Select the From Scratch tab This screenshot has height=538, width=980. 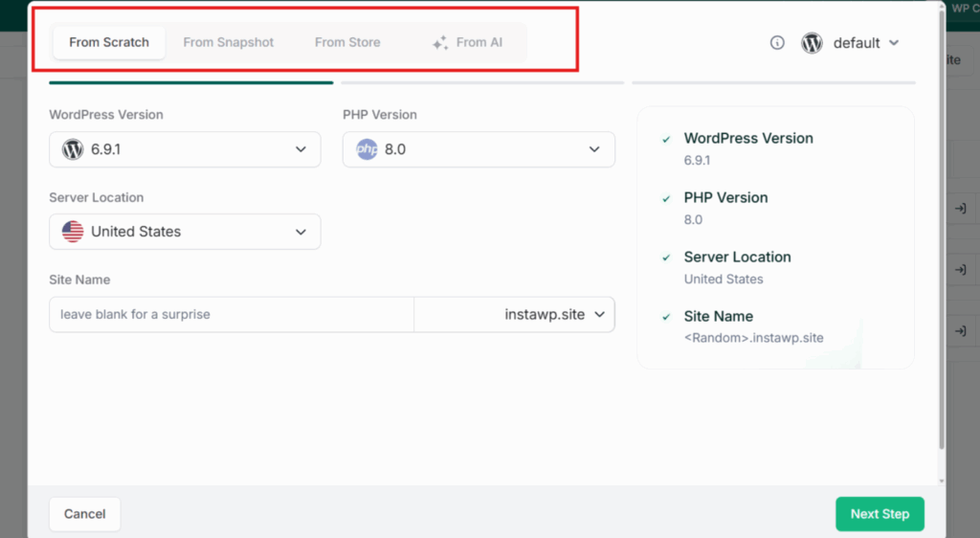(x=109, y=42)
